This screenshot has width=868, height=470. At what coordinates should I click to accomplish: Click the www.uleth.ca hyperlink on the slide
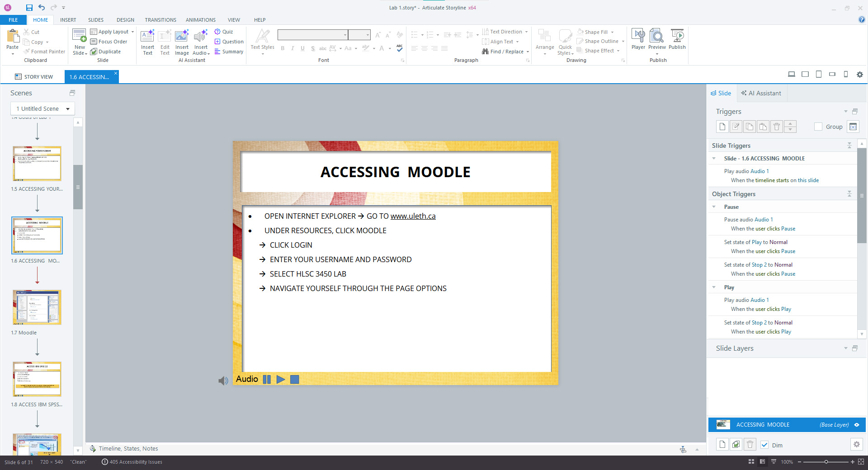pos(413,216)
